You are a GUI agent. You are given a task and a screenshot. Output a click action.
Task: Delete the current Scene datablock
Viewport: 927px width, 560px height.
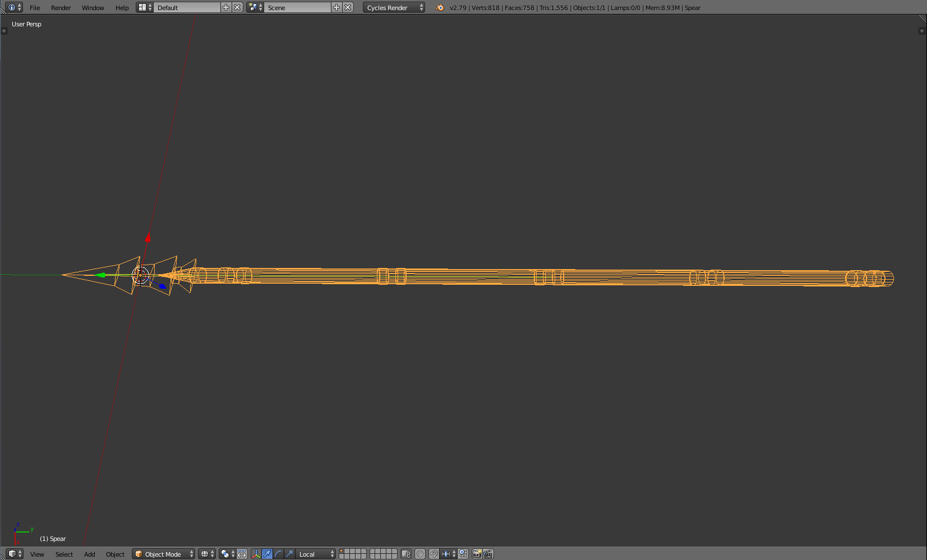348,7
